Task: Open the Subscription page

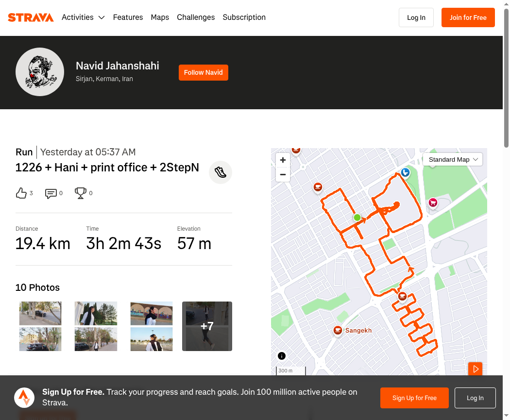Action: point(244,17)
